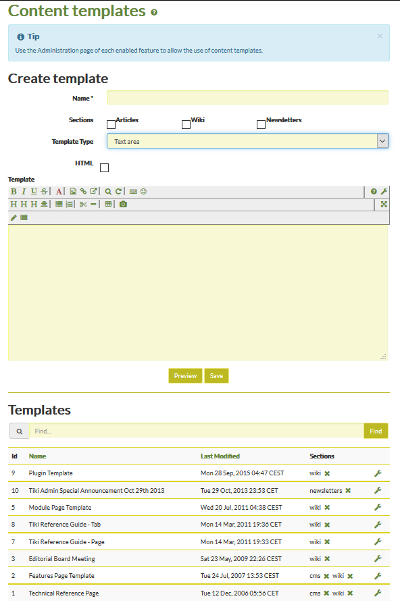Sort templates by Name column header
400x609 pixels.
37,456
